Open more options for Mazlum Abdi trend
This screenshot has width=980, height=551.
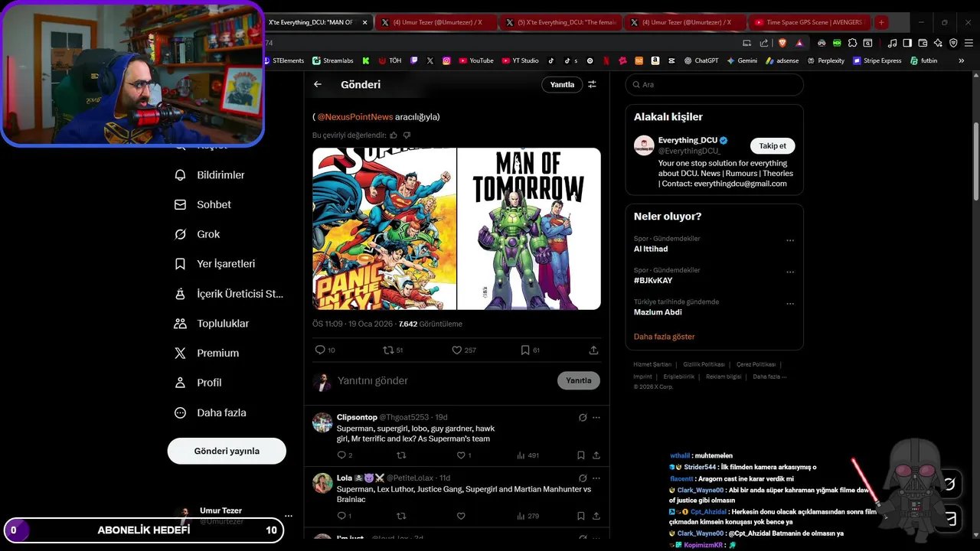(790, 304)
